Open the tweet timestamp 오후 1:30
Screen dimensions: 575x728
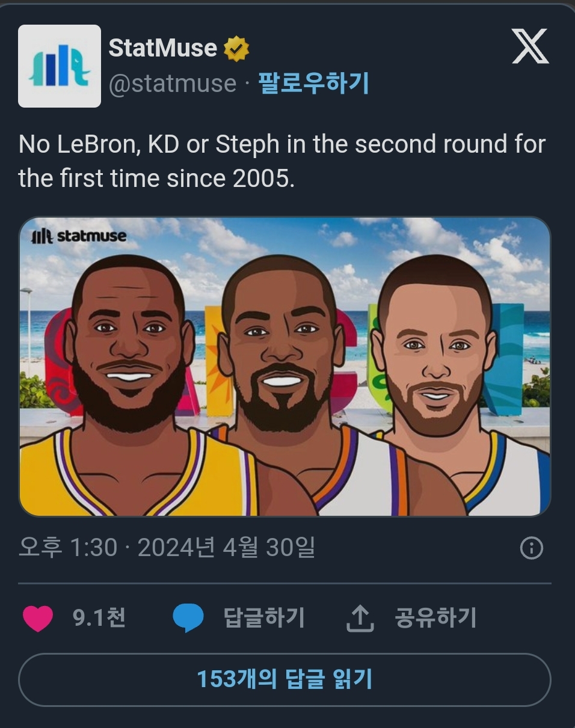coord(68,548)
